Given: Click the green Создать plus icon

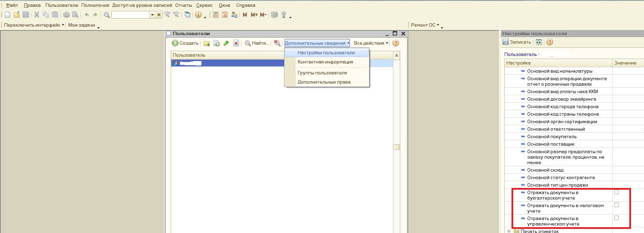Looking at the screenshot, I should (175, 43).
